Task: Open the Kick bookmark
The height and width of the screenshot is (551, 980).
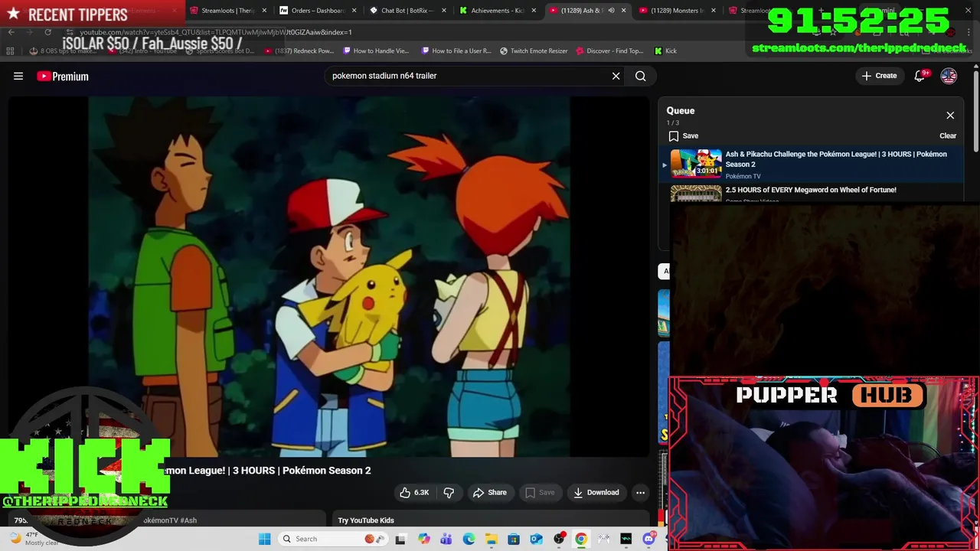Action: 665,51
